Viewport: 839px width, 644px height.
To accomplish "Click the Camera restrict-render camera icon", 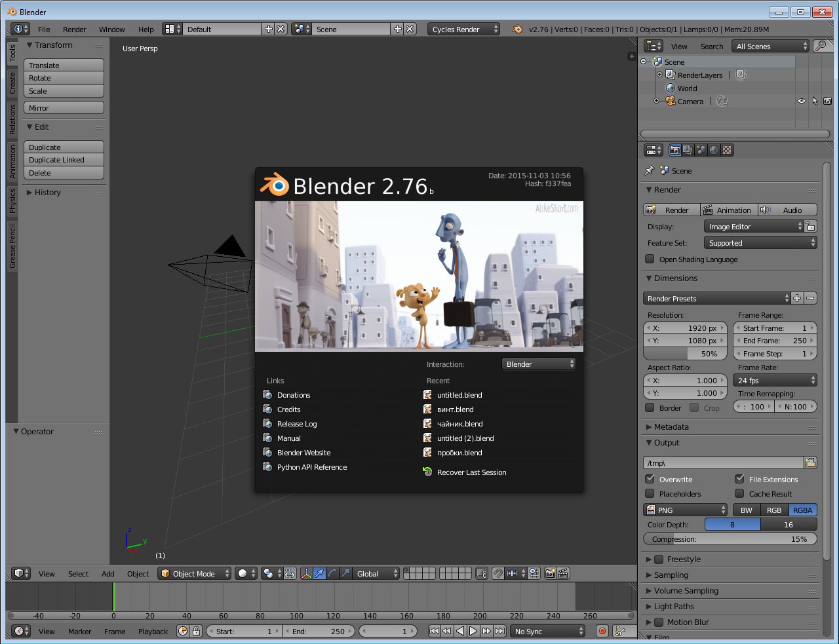I will [x=828, y=101].
